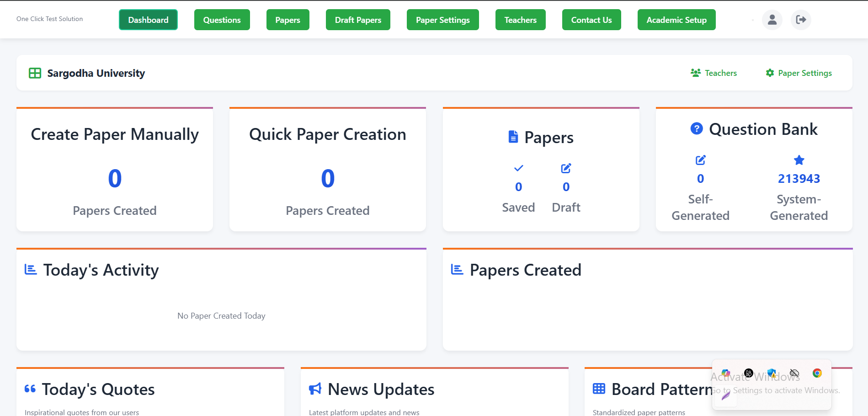Click the logout icon in header
The width and height of the screenshot is (868, 416).
(x=801, y=20)
